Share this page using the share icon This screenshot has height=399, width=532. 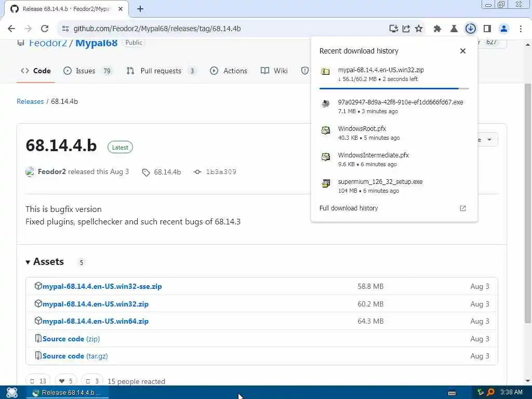(x=406, y=29)
